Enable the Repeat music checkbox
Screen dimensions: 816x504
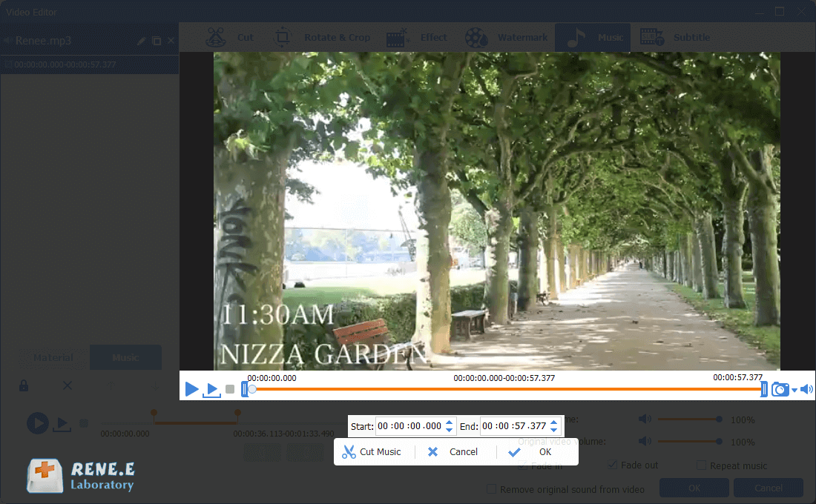(x=702, y=465)
